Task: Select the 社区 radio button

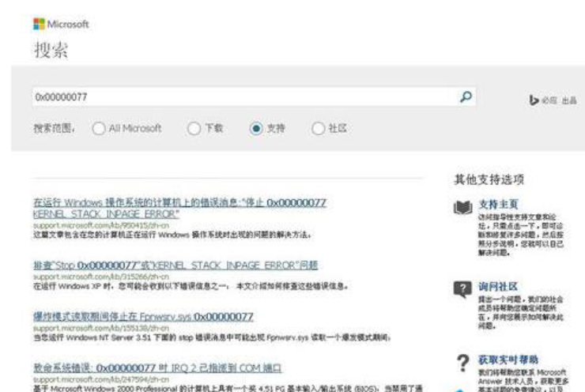Action: 319,126
